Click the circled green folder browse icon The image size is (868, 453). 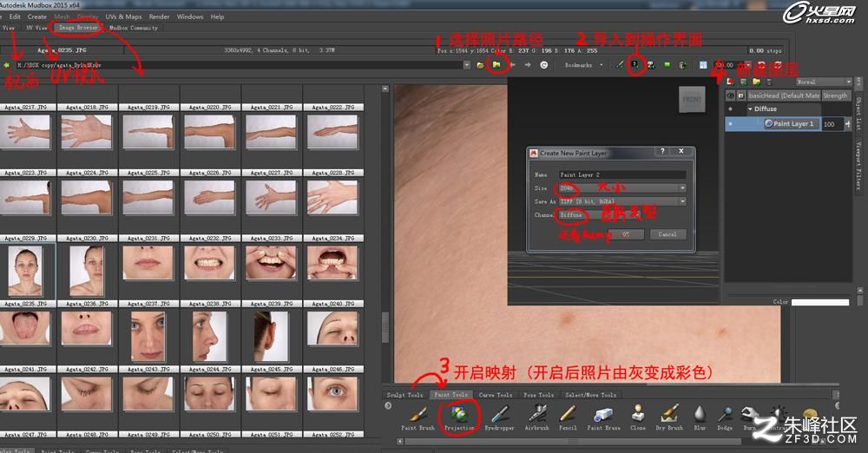(496, 65)
